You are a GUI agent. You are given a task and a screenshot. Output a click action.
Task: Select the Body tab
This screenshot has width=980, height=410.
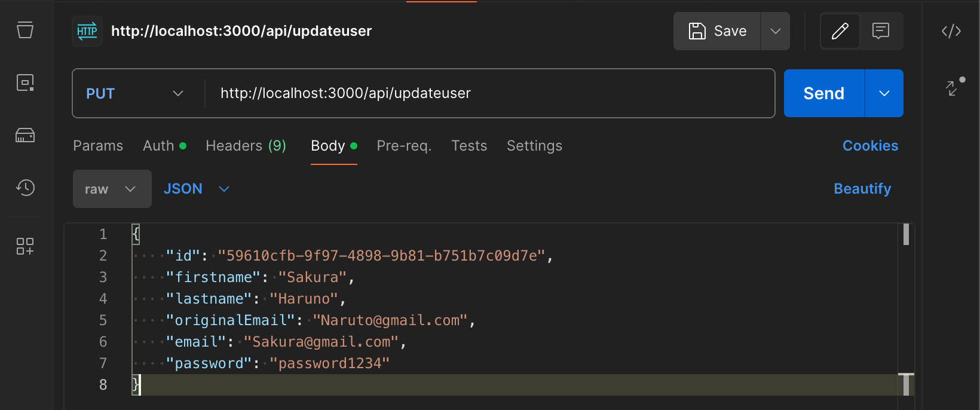point(334,146)
